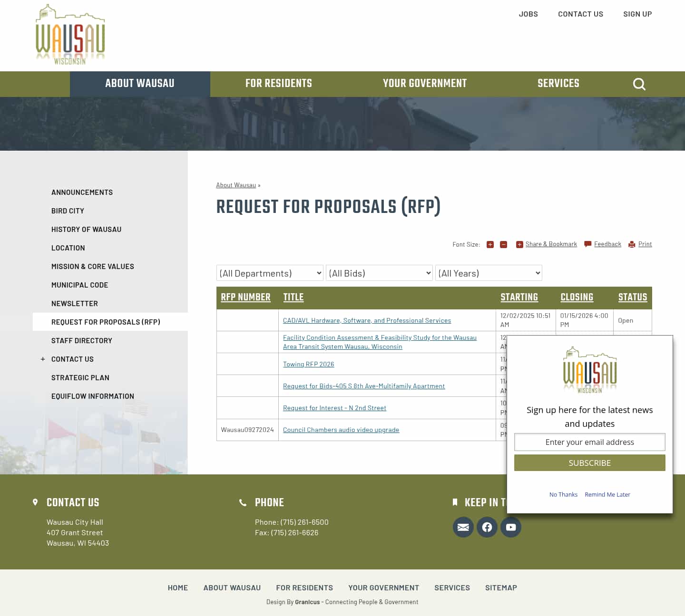The height and width of the screenshot is (616, 685).
Task: Sort the table by Closing column
Action: coord(577,297)
